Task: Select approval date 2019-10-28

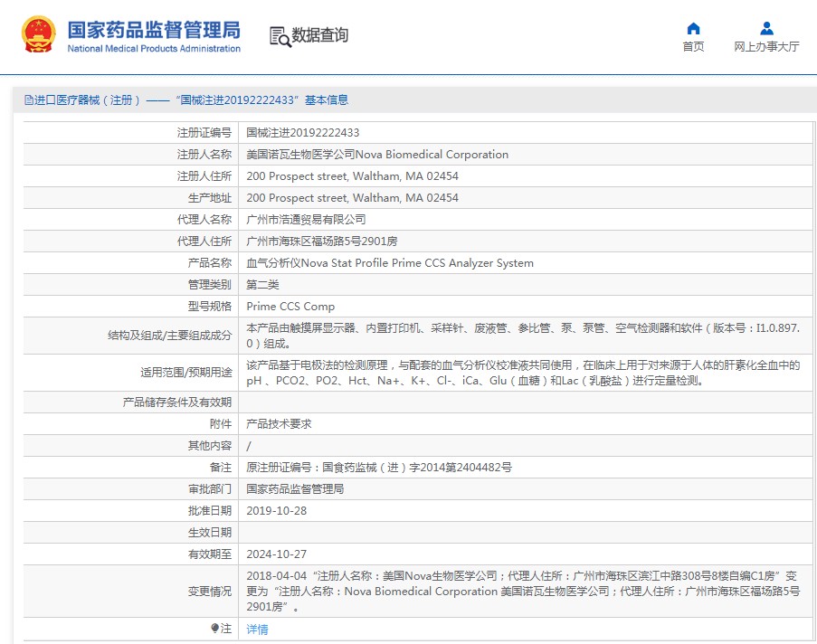Action: (277, 511)
